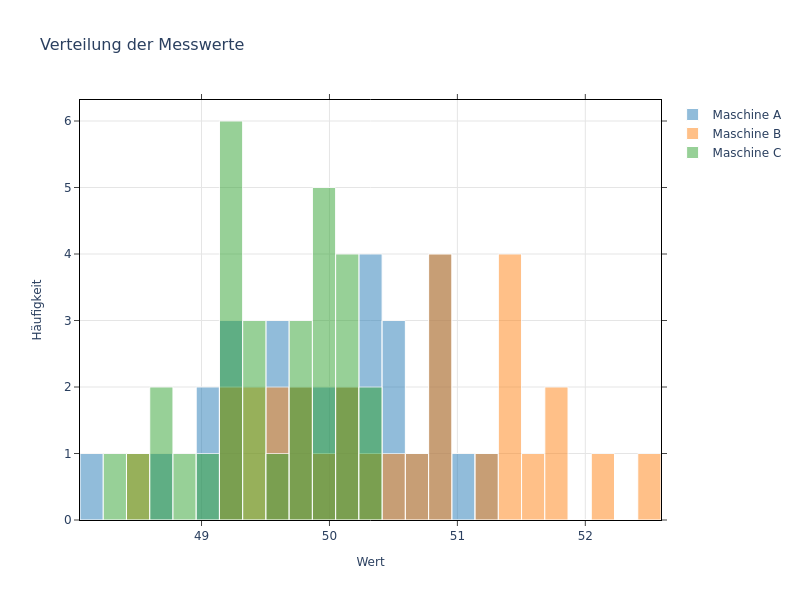800x600 pixels.
Task: Toggle Maschine C legend entry
Action: (x=734, y=153)
